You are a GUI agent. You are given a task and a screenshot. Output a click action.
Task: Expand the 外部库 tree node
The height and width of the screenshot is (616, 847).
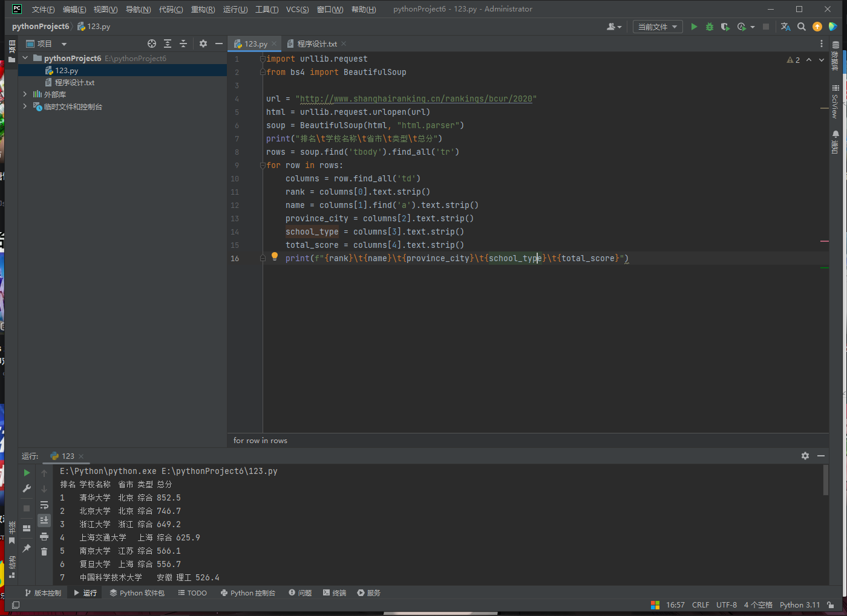(25, 94)
